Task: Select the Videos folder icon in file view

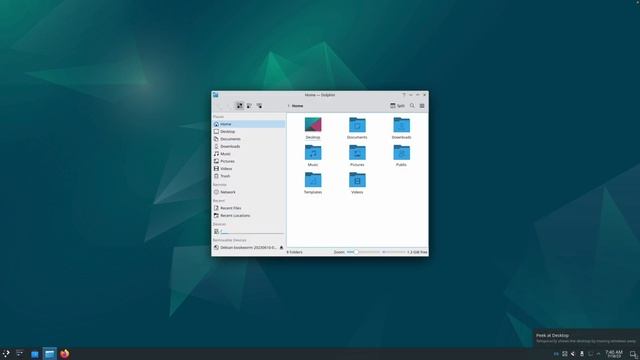Action: click(357, 180)
